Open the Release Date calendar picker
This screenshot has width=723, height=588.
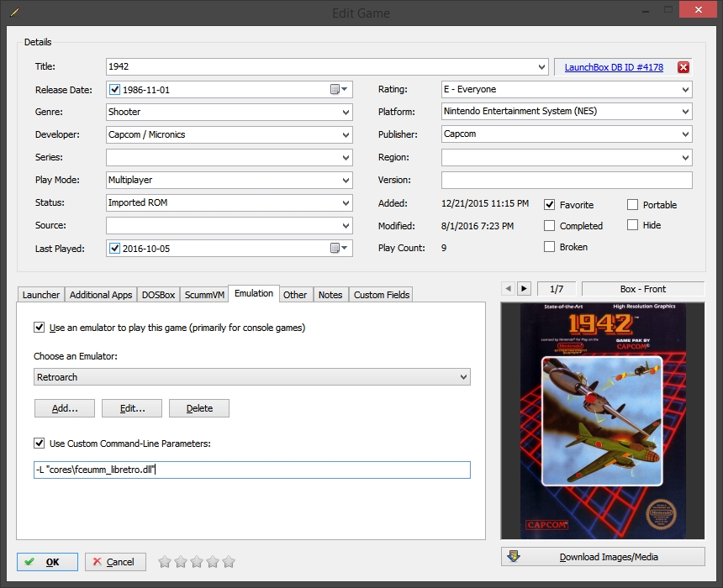point(339,89)
